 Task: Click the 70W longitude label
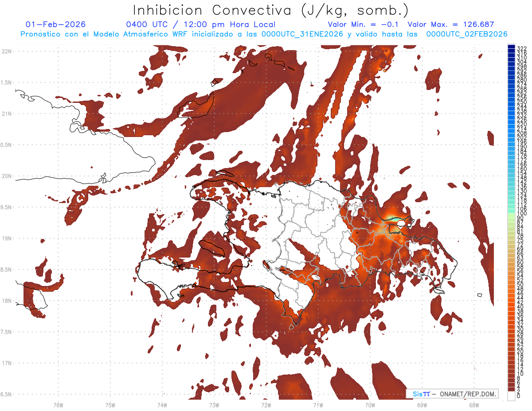tap(370, 405)
